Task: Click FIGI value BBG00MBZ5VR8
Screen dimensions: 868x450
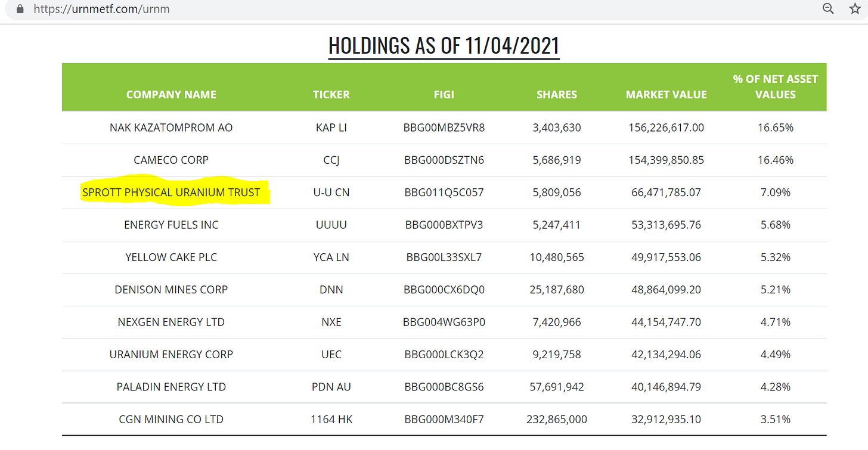Action: [x=444, y=128]
